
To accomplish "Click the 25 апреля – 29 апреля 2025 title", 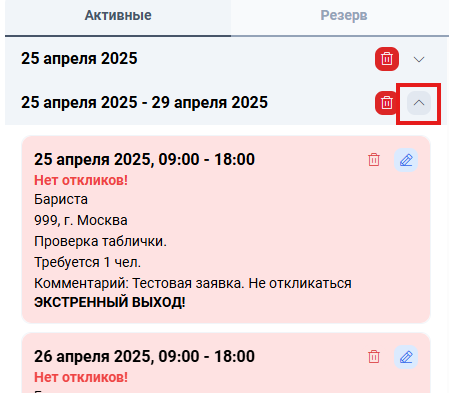I will [144, 102].
